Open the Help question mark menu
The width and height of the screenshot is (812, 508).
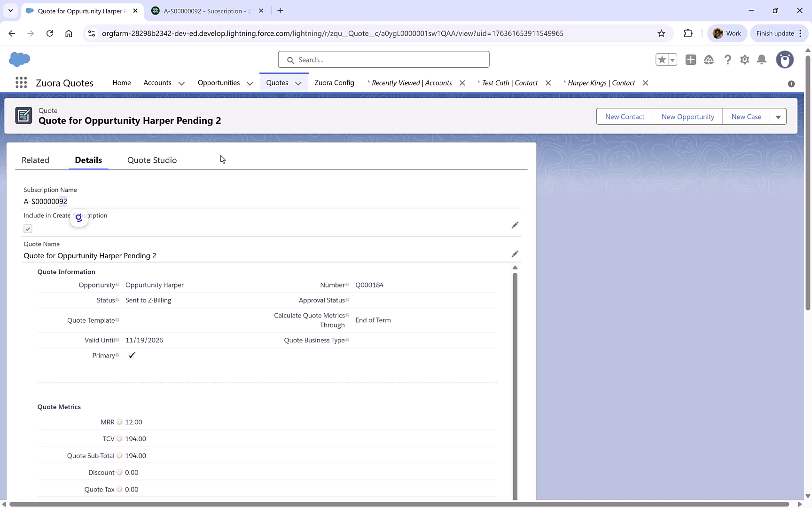pyautogui.click(x=728, y=60)
